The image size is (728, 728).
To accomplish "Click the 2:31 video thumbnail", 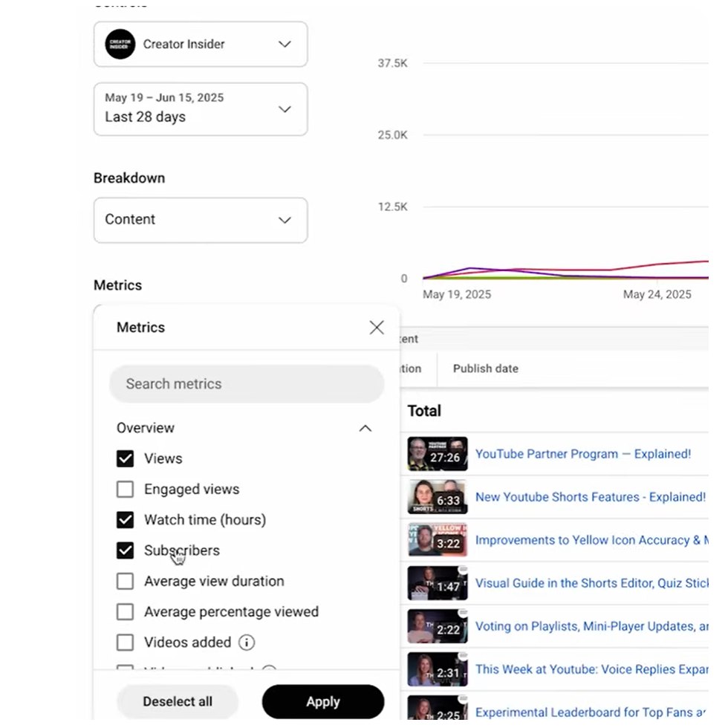I will pyautogui.click(x=438, y=669).
